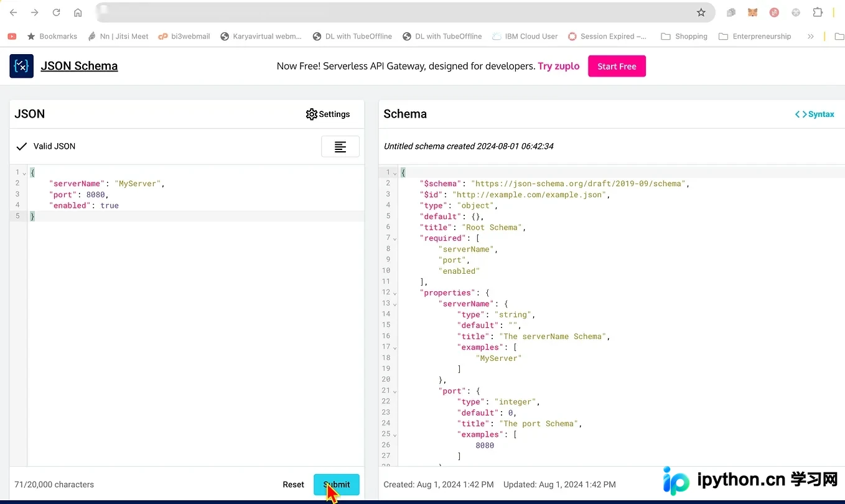
Task: Collapse the serverName "examples" fold arrow
Action: [x=394, y=347]
